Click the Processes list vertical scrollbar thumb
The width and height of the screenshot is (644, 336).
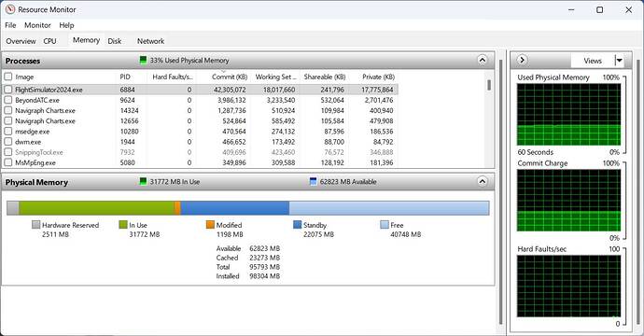coord(489,85)
